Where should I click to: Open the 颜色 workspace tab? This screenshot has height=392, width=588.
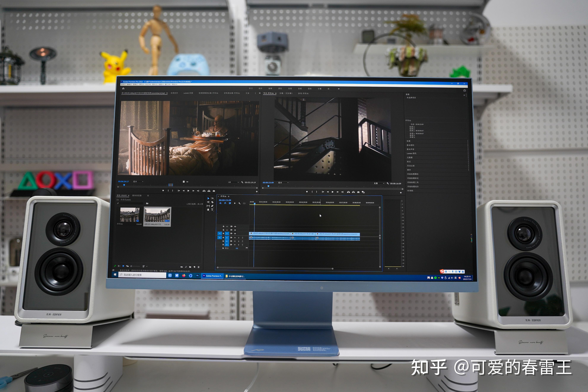(280, 89)
